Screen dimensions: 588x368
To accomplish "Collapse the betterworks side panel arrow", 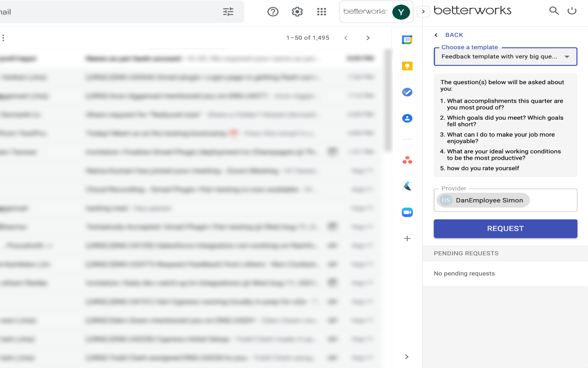I will [x=423, y=12].
